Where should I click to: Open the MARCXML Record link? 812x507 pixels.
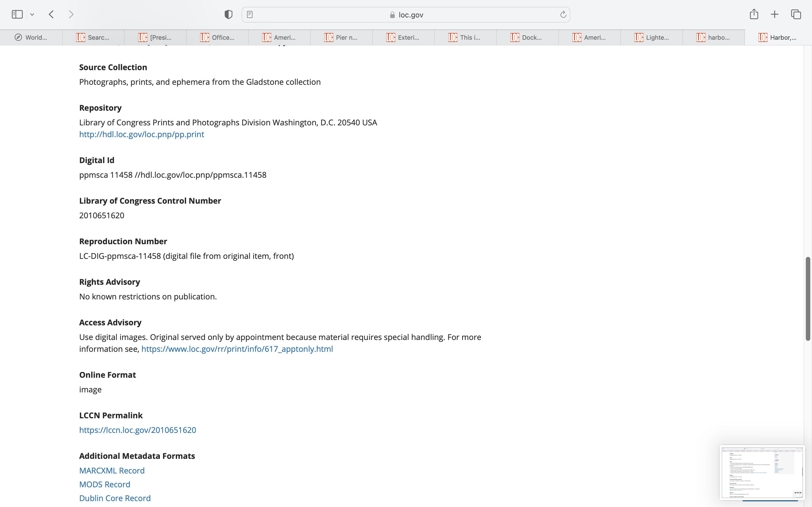pyautogui.click(x=112, y=470)
